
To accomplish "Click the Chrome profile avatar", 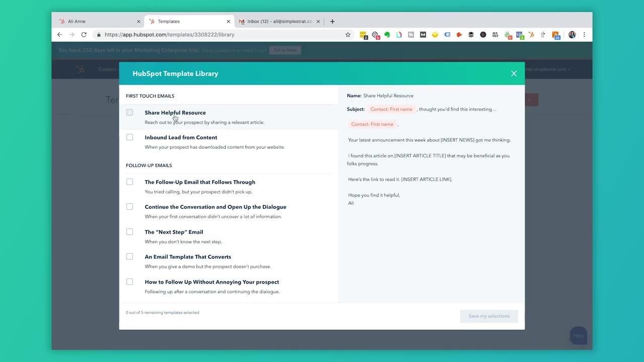I will pos(572,35).
